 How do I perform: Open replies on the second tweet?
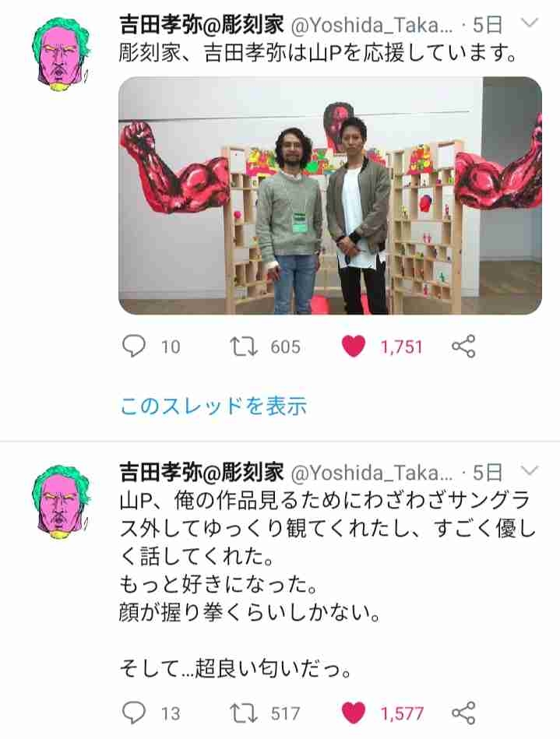(134, 713)
